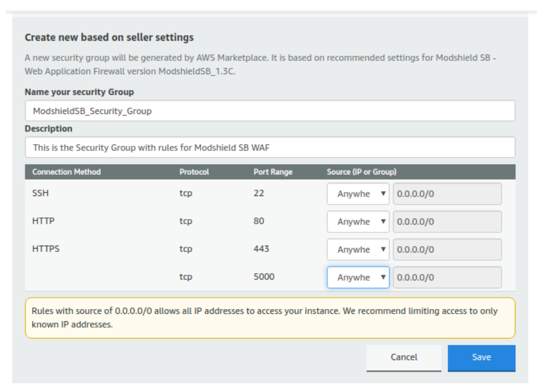541x392 pixels.
Task: Select the port 5000 IP address field
Action: point(447,278)
